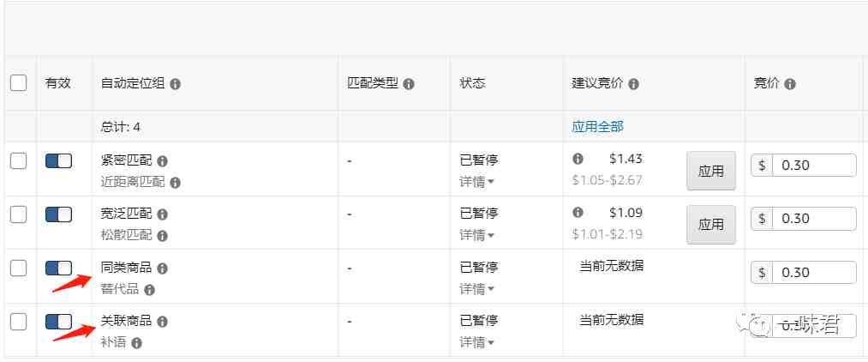Apply suggested bid $1.09 with 应用 button

tap(711, 225)
